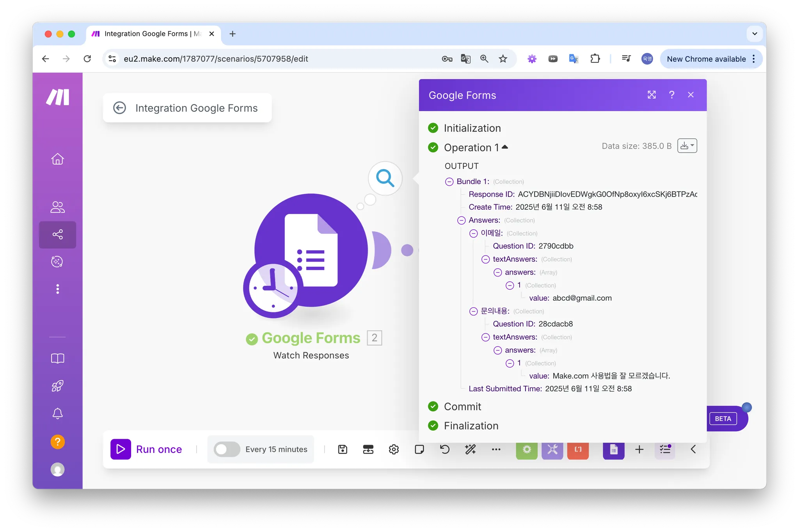Open the checklist log icon in toolbar
The height and width of the screenshot is (532, 799).
(665, 449)
